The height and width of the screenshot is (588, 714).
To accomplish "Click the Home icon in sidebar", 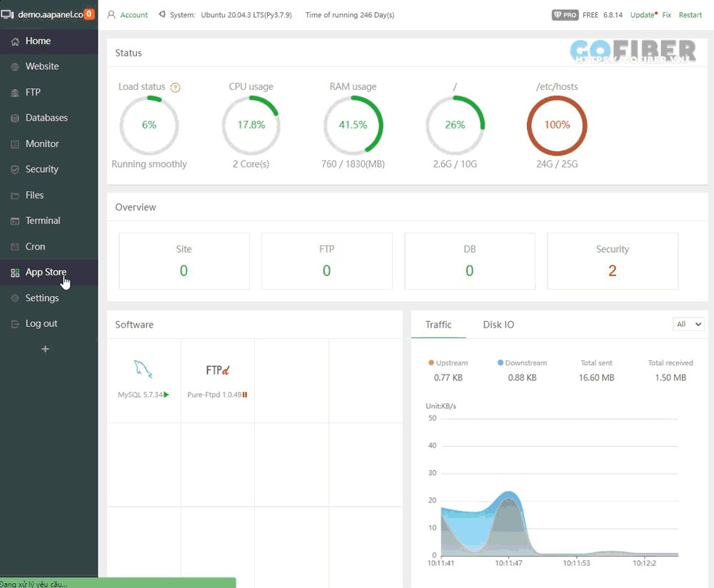I will point(16,41).
